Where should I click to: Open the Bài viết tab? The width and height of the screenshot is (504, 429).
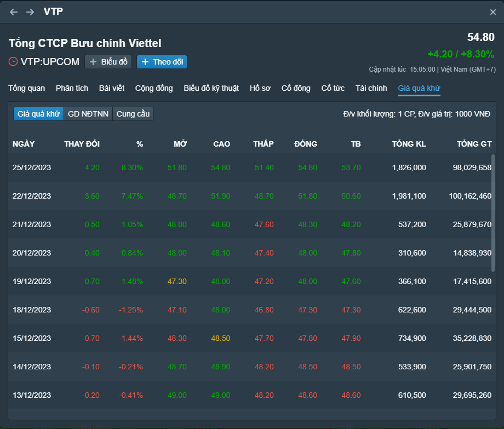click(x=112, y=88)
